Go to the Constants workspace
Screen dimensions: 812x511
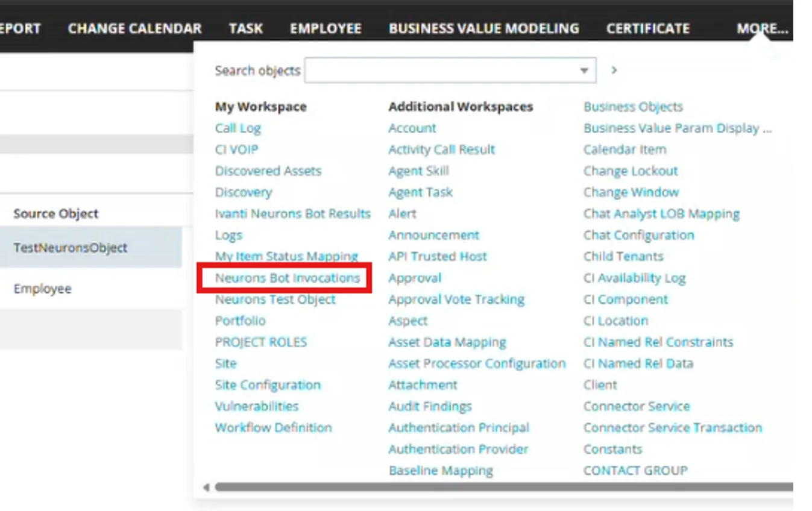[x=612, y=449]
